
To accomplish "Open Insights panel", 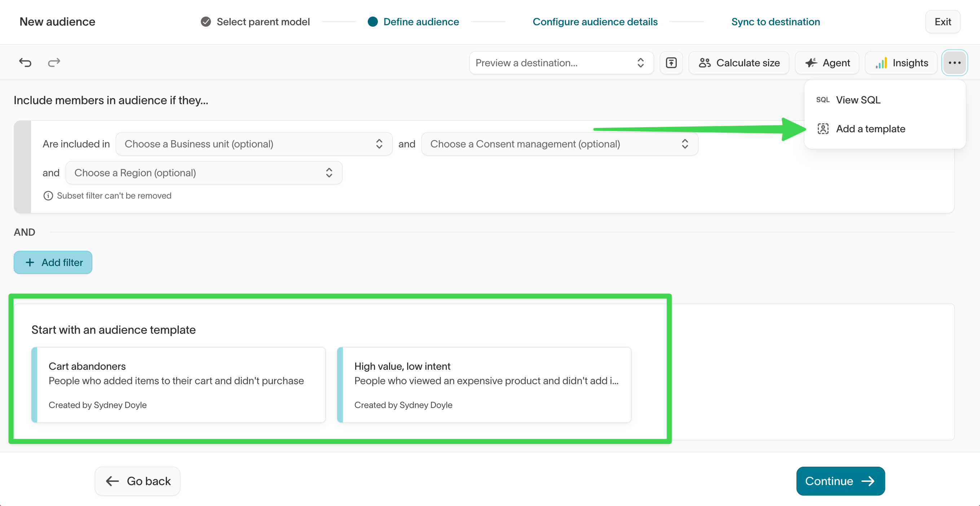I will click(x=901, y=63).
